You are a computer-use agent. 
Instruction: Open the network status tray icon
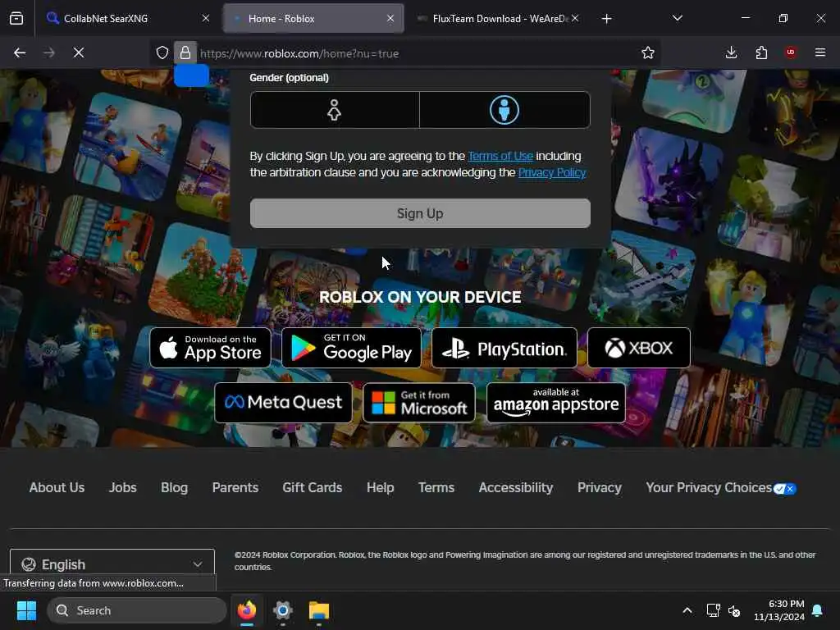(713, 610)
